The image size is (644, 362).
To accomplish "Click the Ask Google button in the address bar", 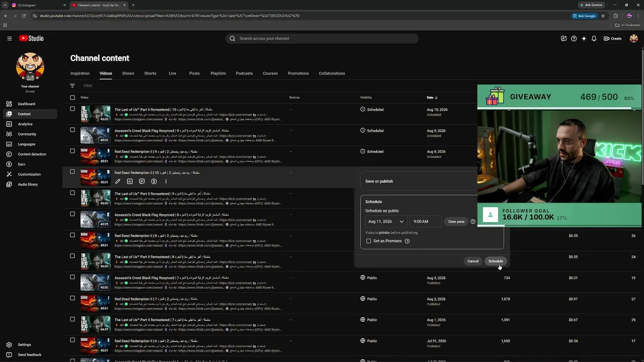I will click(x=584, y=16).
